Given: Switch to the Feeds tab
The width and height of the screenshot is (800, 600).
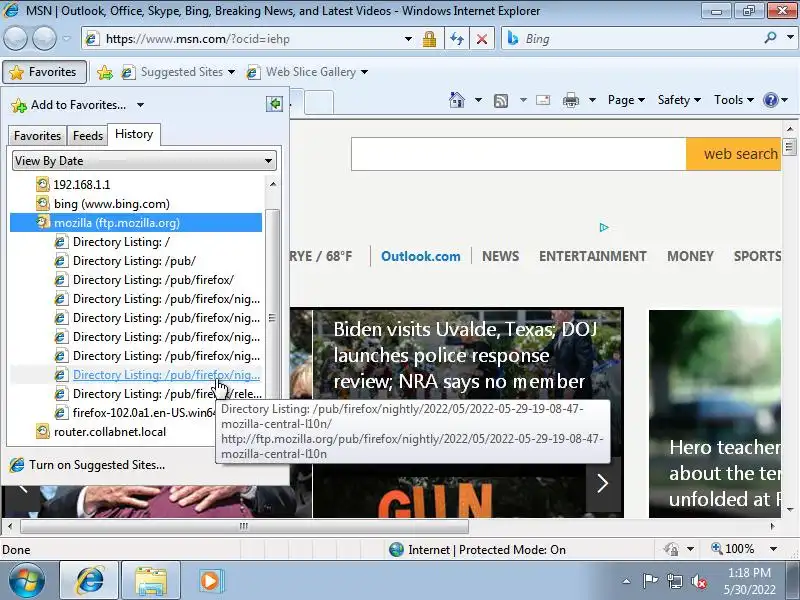Looking at the screenshot, I should pyautogui.click(x=88, y=136).
